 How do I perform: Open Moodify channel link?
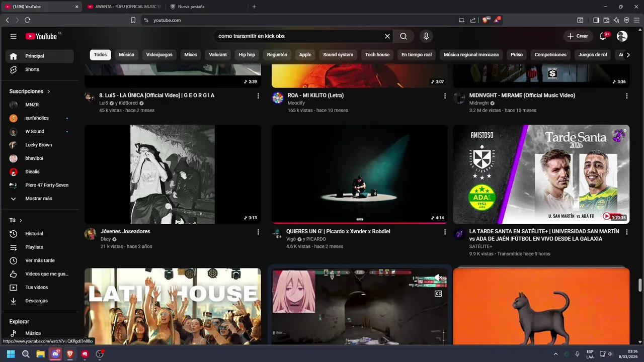(x=296, y=103)
